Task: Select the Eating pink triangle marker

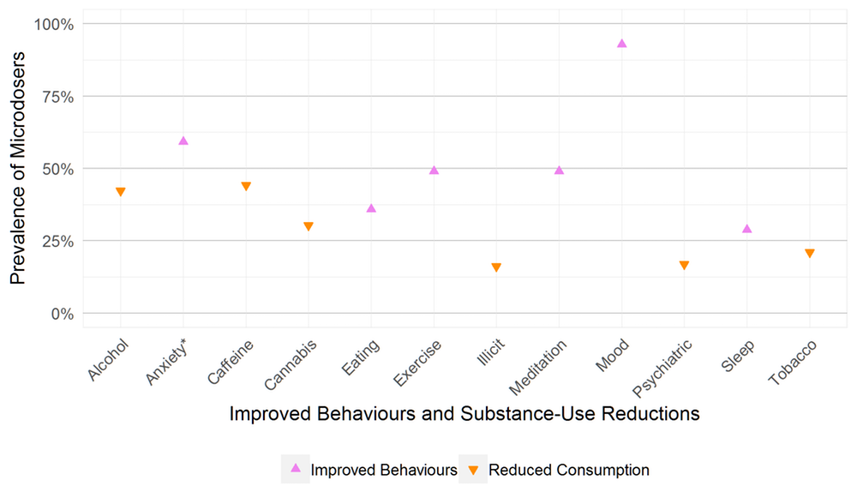Action: pyautogui.click(x=371, y=208)
